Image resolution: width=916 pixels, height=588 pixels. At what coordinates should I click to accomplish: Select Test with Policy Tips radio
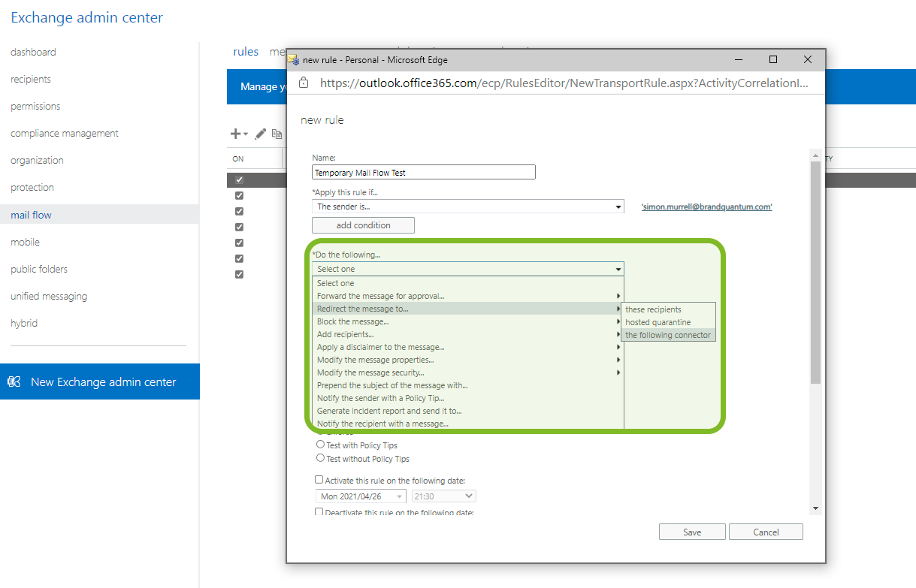coord(321,445)
